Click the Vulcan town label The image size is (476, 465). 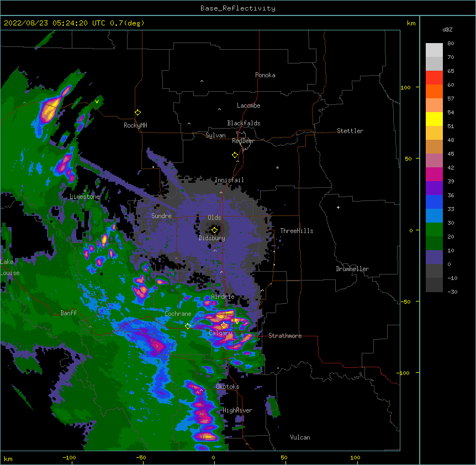click(x=300, y=437)
